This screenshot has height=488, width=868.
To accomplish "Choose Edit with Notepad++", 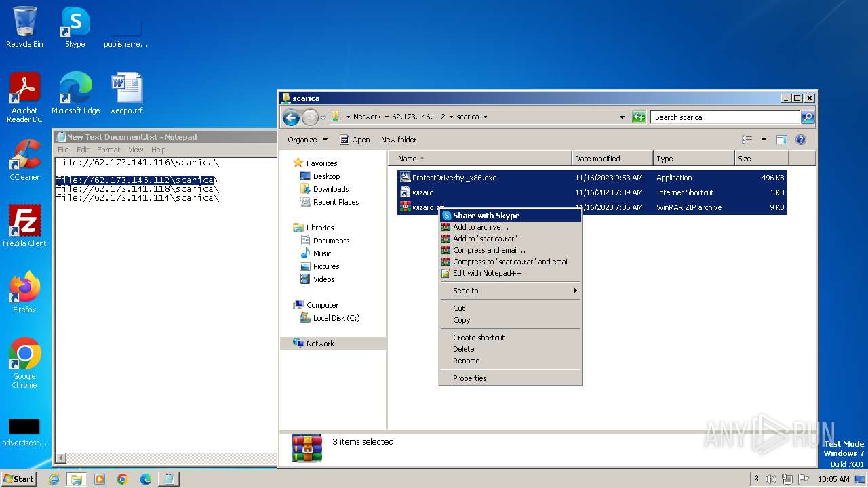I will tap(511, 273).
